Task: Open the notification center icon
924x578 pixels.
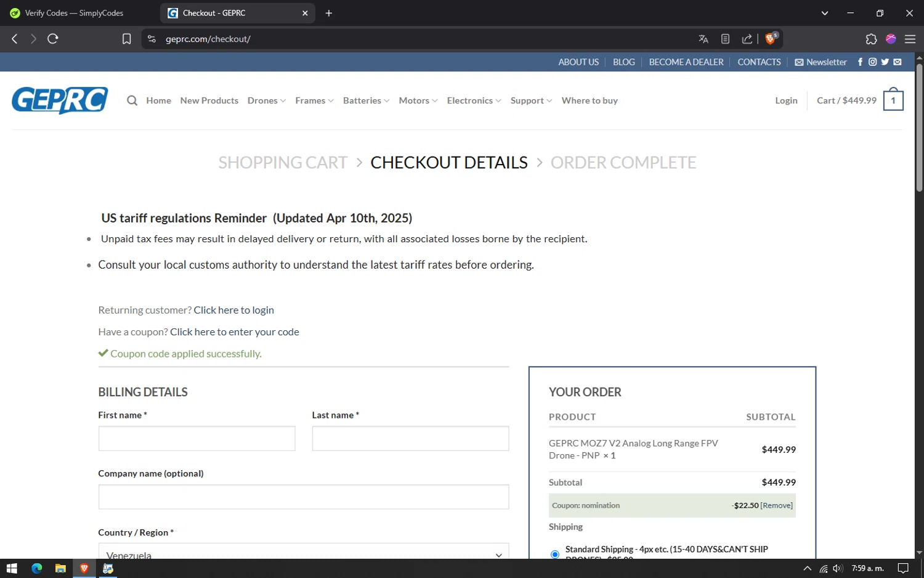Action: click(903, 568)
